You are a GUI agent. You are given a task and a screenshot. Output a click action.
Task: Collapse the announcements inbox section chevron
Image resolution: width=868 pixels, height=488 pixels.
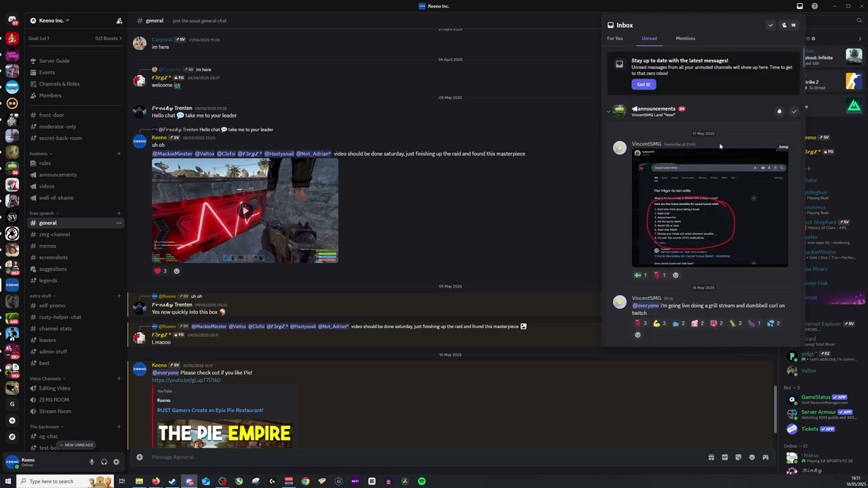click(x=608, y=111)
